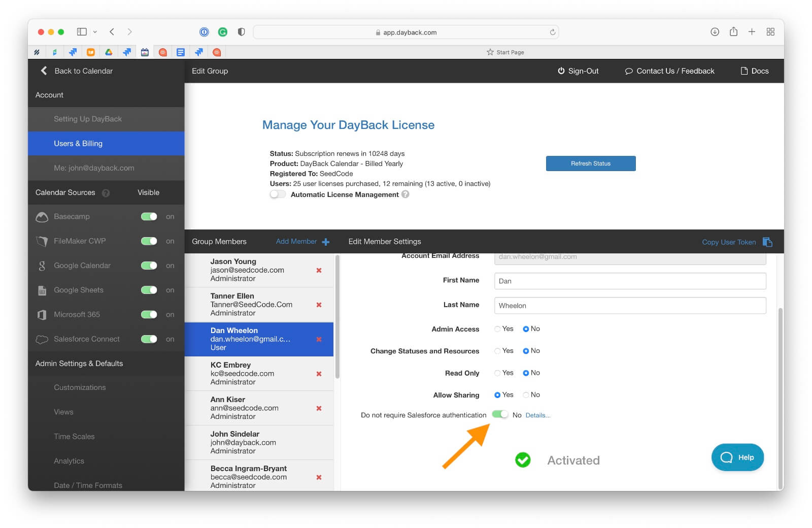Image resolution: width=812 pixels, height=528 pixels.
Task: Click the Safari share icon
Action: pos(733,31)
